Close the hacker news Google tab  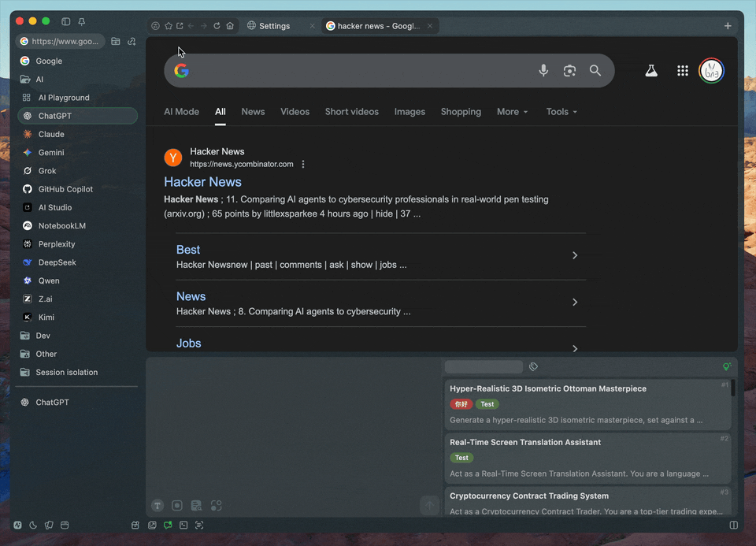(x=430, y=26)
